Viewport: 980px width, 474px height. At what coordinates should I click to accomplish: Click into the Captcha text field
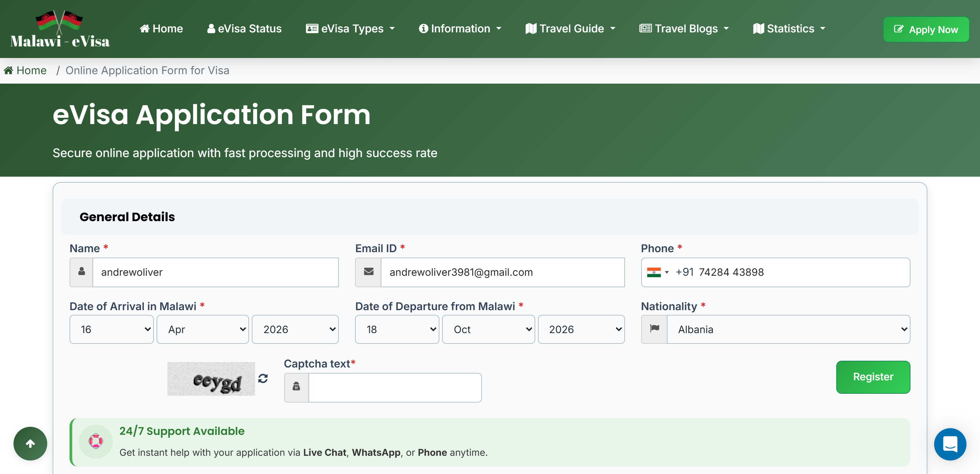394,387
